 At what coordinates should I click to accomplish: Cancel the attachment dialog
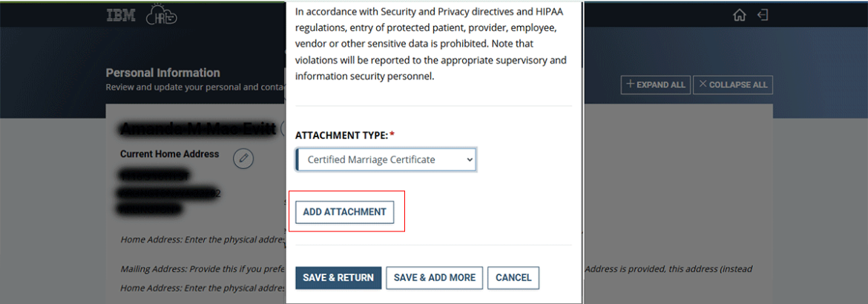click(513, 278)
